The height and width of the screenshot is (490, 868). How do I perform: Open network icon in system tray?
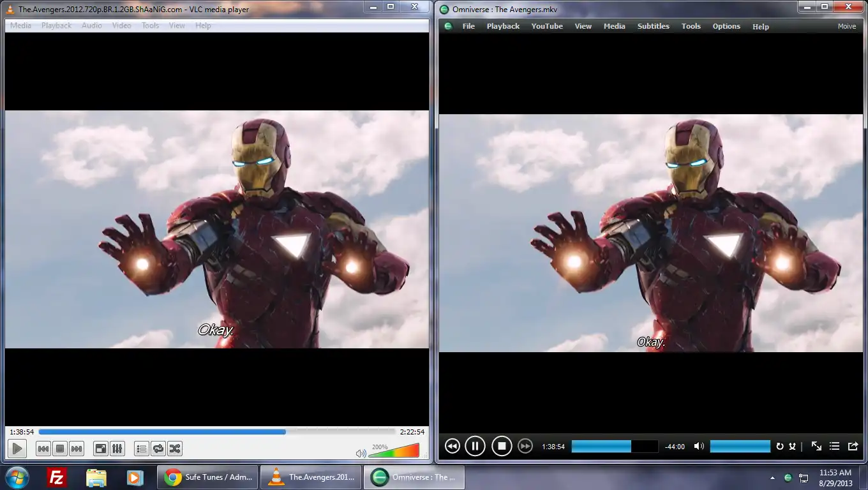[804, 477]
